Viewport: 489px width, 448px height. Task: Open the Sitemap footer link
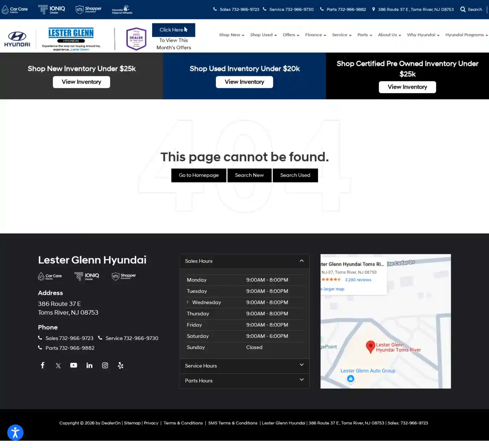tap(132, 423)
